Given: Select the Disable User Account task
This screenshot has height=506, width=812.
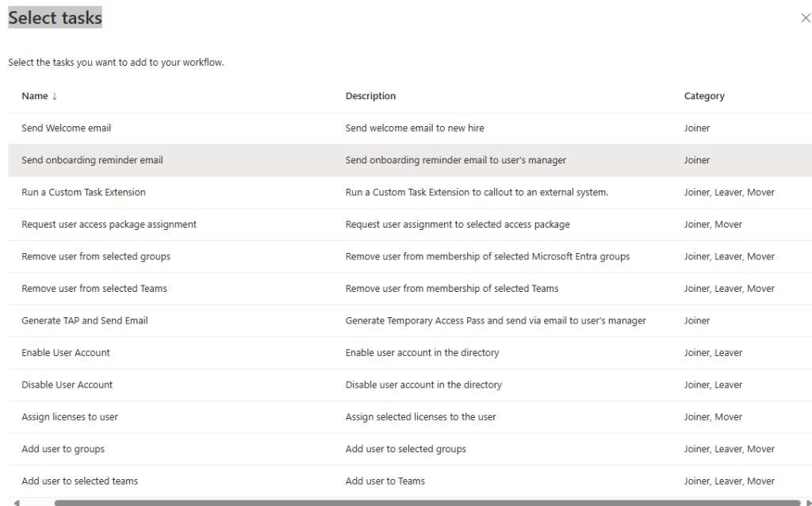Looking at the screenshot, I should (67, 385).
